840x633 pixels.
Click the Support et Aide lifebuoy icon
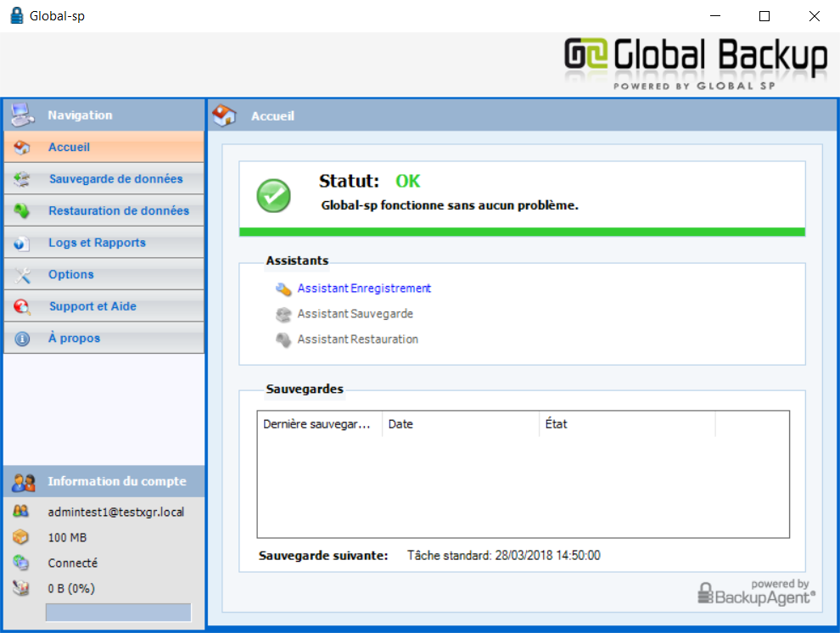click(x=22, y=307)
